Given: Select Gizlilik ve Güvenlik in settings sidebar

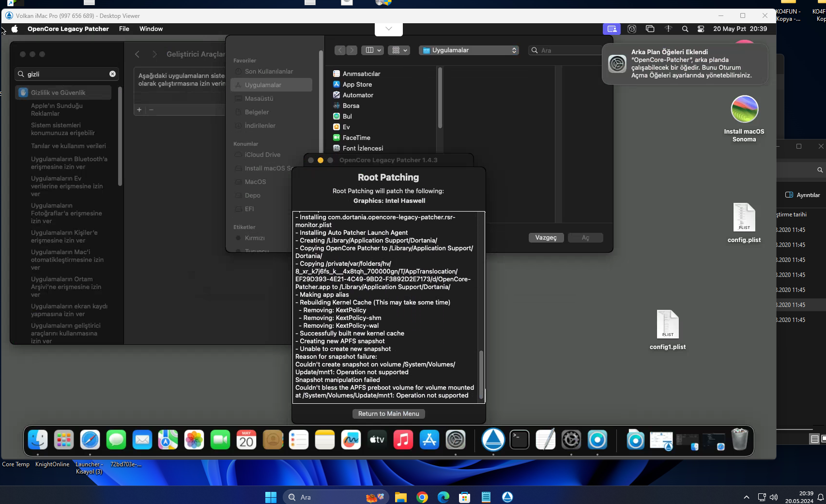Looking at the screenshot, I should (x=58, y=92).
